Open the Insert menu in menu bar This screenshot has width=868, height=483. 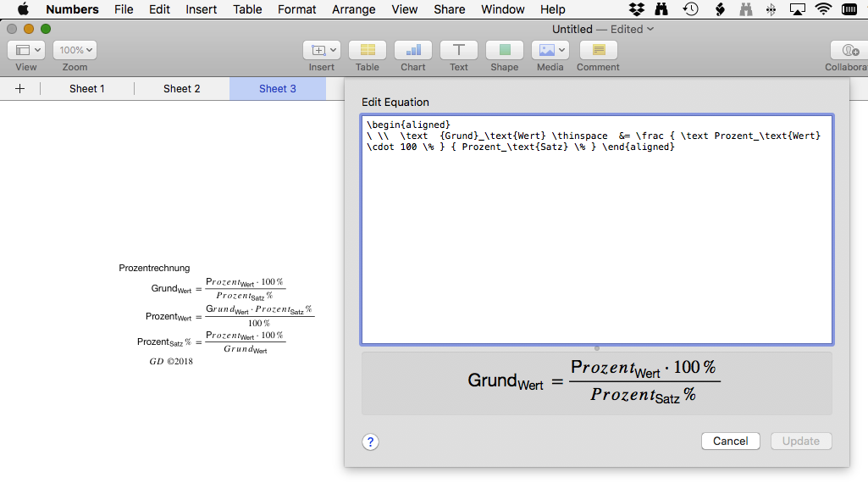tap(202, 9)
